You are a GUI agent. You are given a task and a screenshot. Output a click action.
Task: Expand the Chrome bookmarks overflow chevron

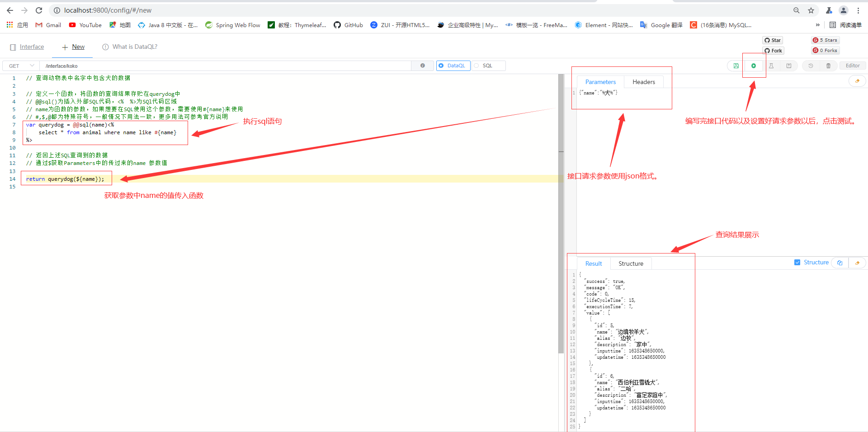[818, 25]
